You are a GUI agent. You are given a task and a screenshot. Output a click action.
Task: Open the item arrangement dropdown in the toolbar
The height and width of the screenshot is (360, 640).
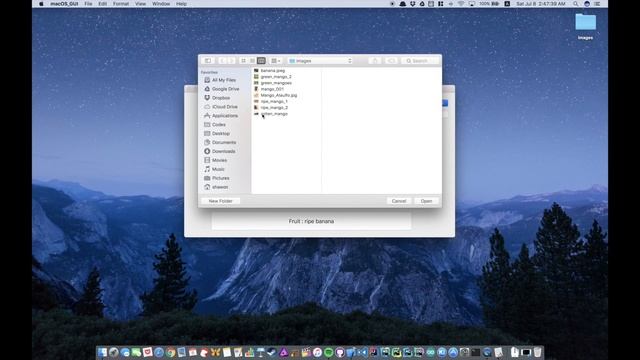point(276,61)
